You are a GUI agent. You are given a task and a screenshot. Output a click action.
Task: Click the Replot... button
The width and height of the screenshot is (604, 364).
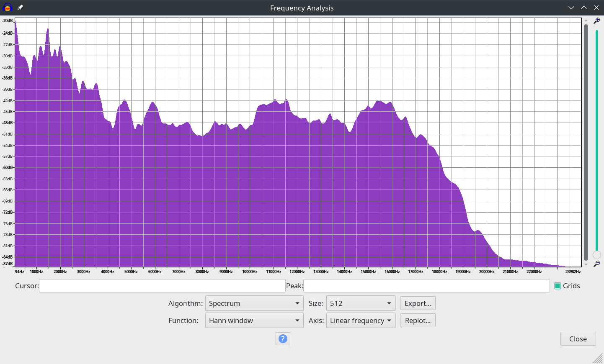418,320
